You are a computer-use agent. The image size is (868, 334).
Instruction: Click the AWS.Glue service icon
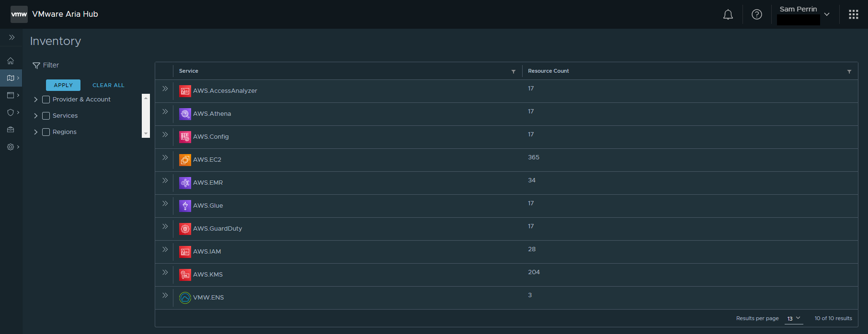pyautogui.click(x=185, y=206)
